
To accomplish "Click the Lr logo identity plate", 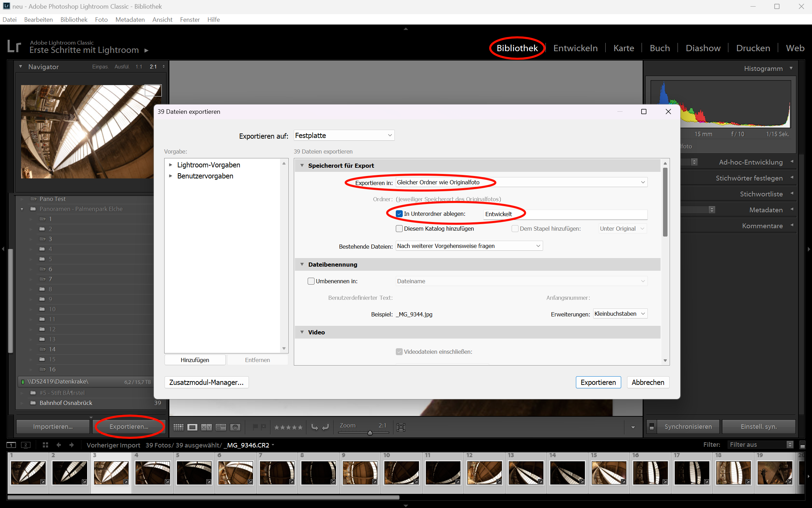I will [15, 46].
